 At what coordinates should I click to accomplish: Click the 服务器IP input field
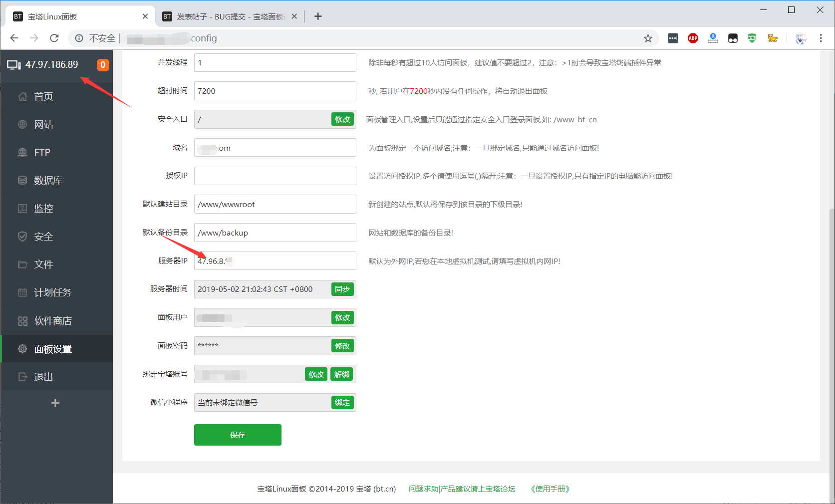coord(275,261)
